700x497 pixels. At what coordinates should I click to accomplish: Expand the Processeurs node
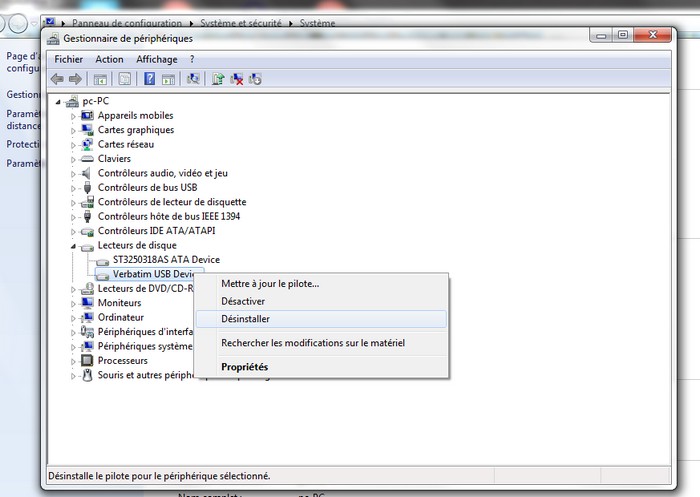pyautogui.click(x=73, y=361)
